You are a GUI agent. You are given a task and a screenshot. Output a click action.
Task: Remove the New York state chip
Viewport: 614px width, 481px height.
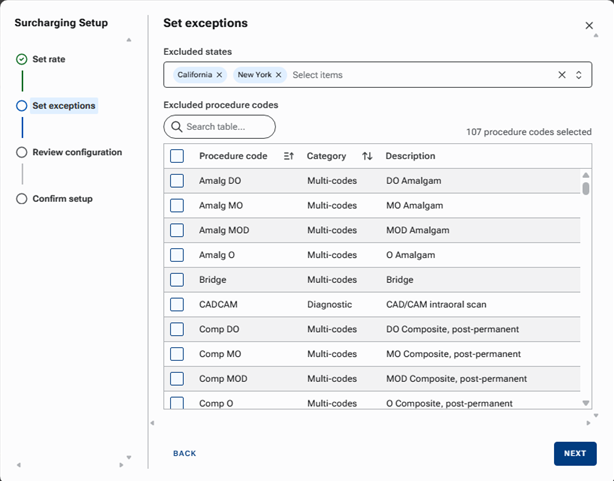coord(278,75)
